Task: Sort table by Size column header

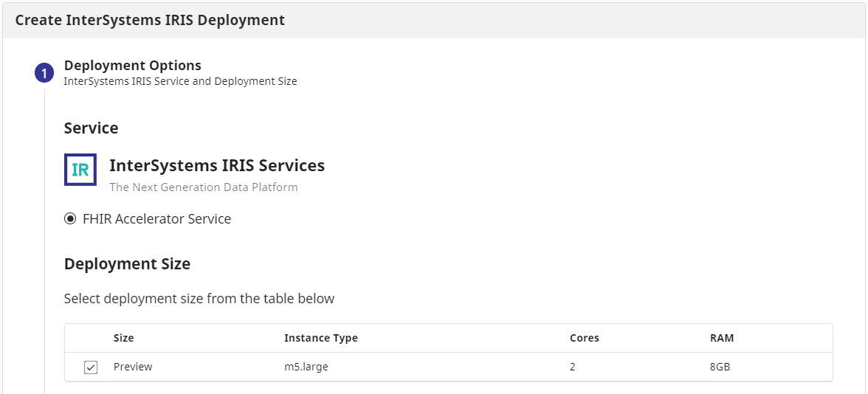Action: [123, 338]
